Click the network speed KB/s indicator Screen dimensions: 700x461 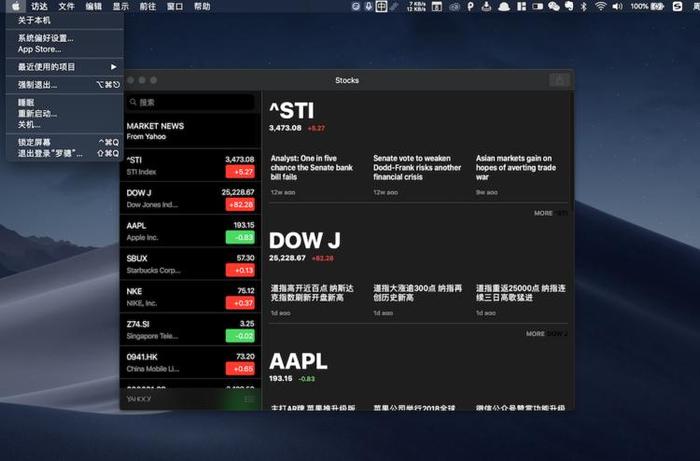416,6
